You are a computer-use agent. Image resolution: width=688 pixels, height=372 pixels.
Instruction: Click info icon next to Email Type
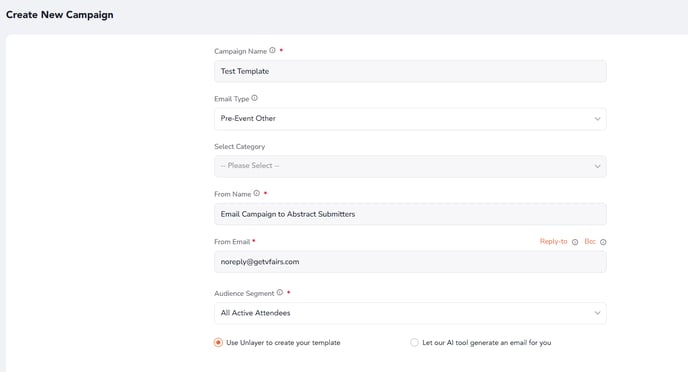(254, 98)
